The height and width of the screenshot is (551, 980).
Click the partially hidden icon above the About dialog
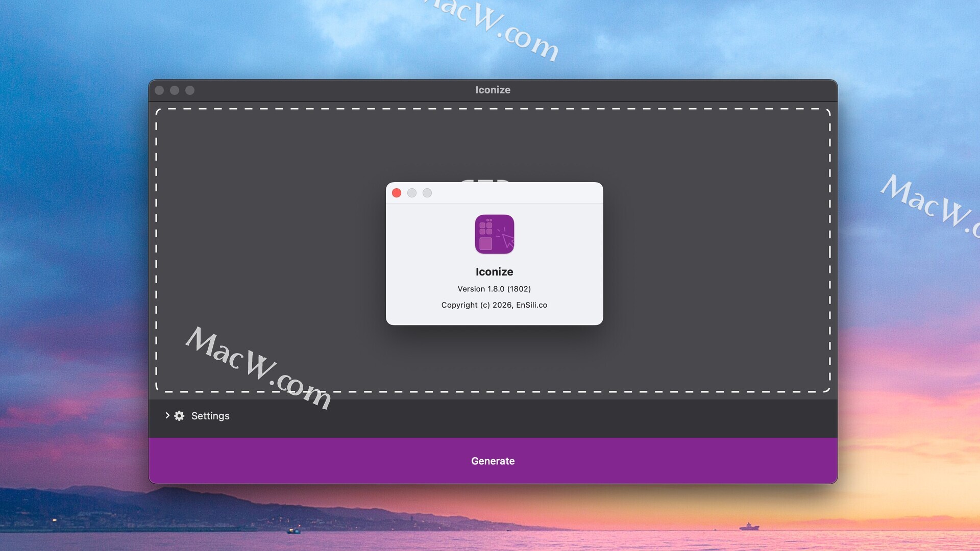pyautogui.click(x=485, y=180)
